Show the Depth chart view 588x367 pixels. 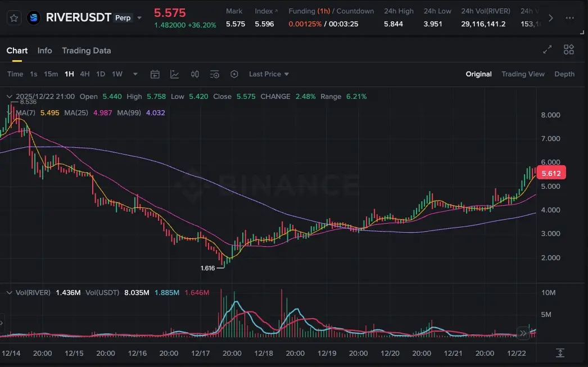[x=564, y=74]
